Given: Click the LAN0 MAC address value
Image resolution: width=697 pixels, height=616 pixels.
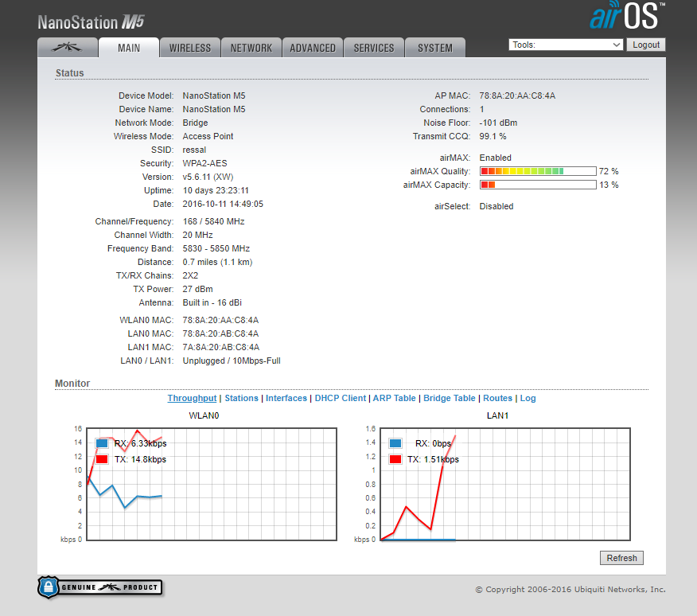Looking at the screenshot, I should (x=220, y=333).
